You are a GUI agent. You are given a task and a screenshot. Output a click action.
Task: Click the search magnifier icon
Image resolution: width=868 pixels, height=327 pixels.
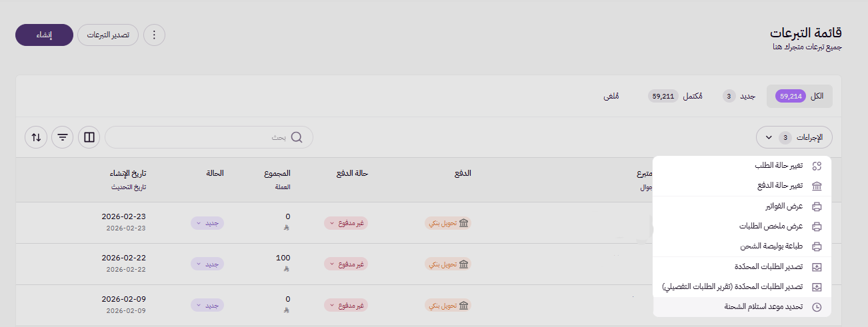297,137
